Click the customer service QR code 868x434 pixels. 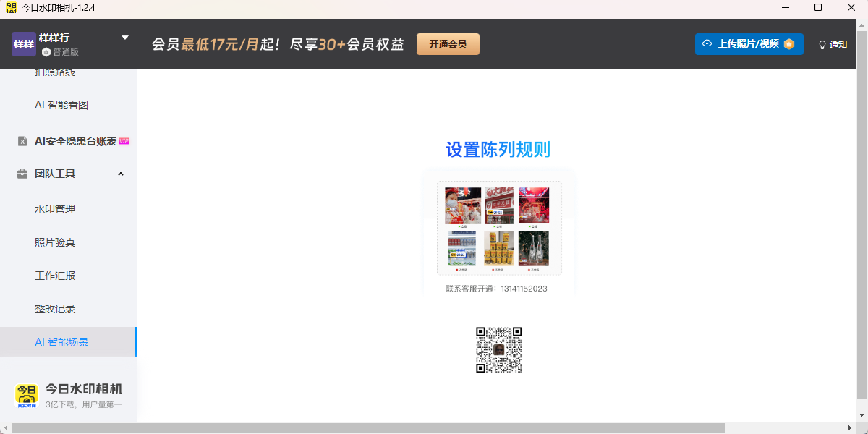(499, 350)
